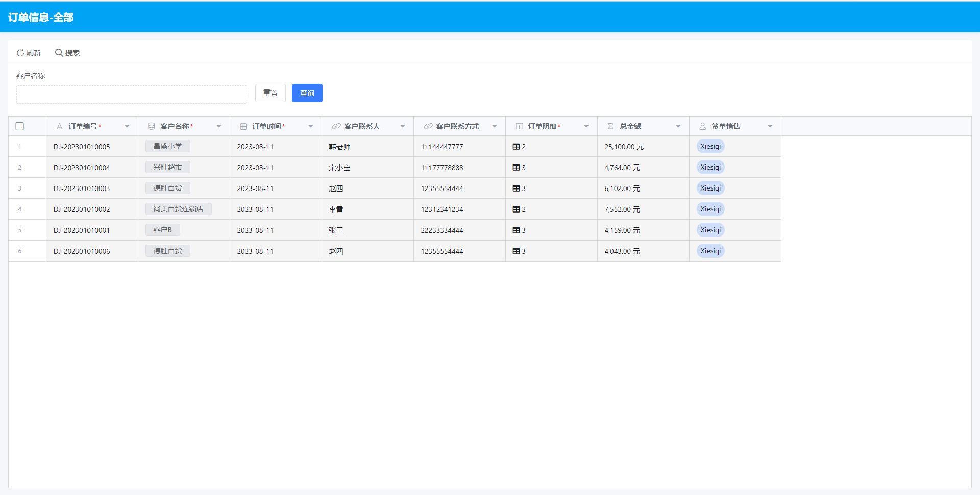The image size is (980, 495).
Task: Select order number DJ-202301010002
Action: [x=82, y=209]
